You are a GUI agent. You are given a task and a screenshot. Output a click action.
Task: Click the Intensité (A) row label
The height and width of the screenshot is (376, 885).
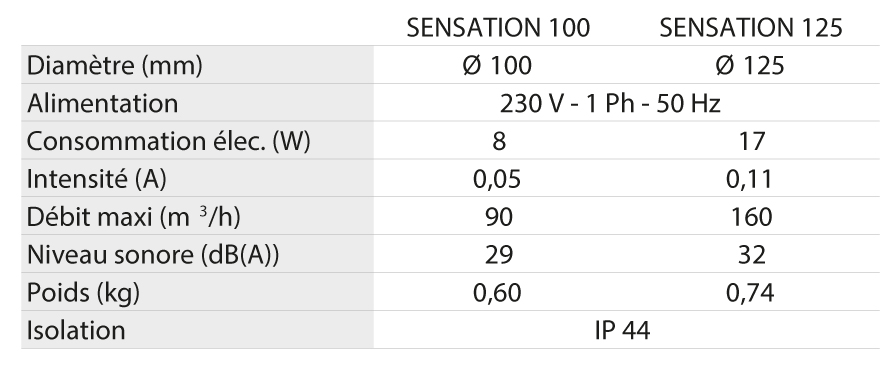[97, 180]
